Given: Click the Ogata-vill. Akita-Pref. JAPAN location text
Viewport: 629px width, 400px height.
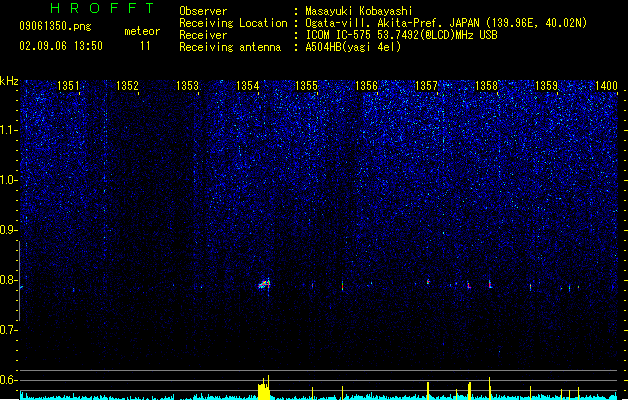Looking at the screenshot, I should 446,23.
